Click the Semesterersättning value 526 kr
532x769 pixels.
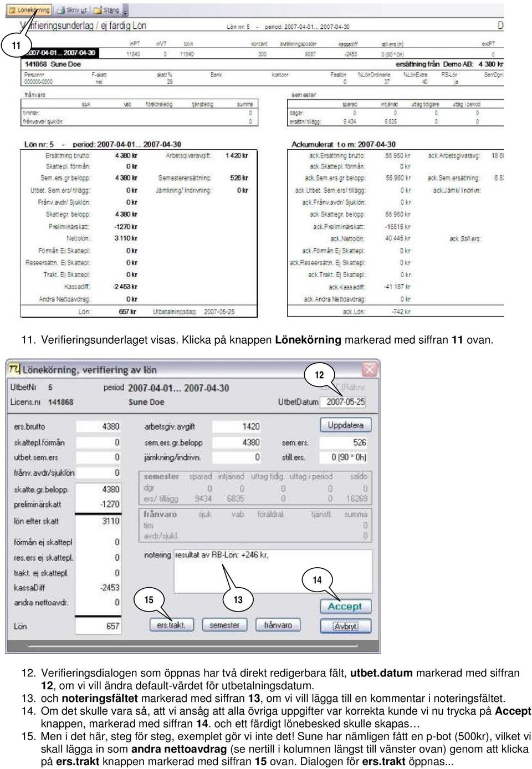[x=239, y=178]
